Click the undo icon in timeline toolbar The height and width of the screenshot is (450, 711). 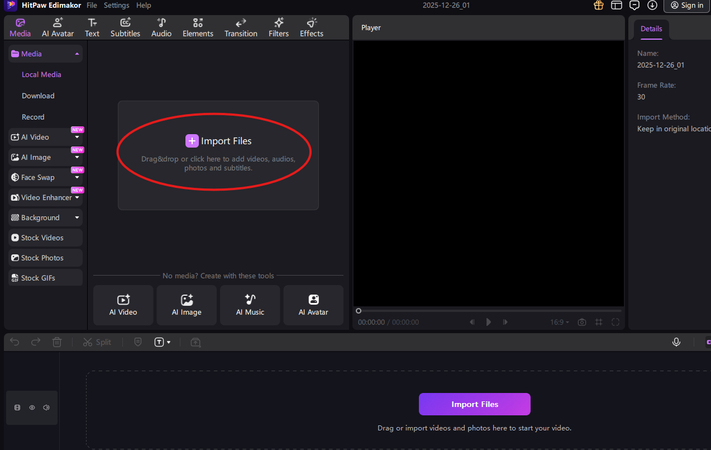tap(15, 342)
